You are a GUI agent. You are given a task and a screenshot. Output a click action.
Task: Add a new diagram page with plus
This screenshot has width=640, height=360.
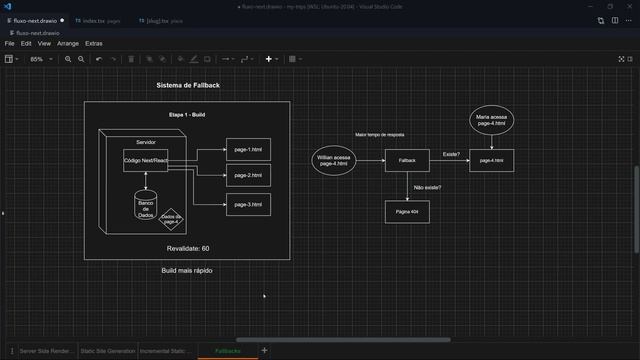pyautogui.click(x=264, y=350)
